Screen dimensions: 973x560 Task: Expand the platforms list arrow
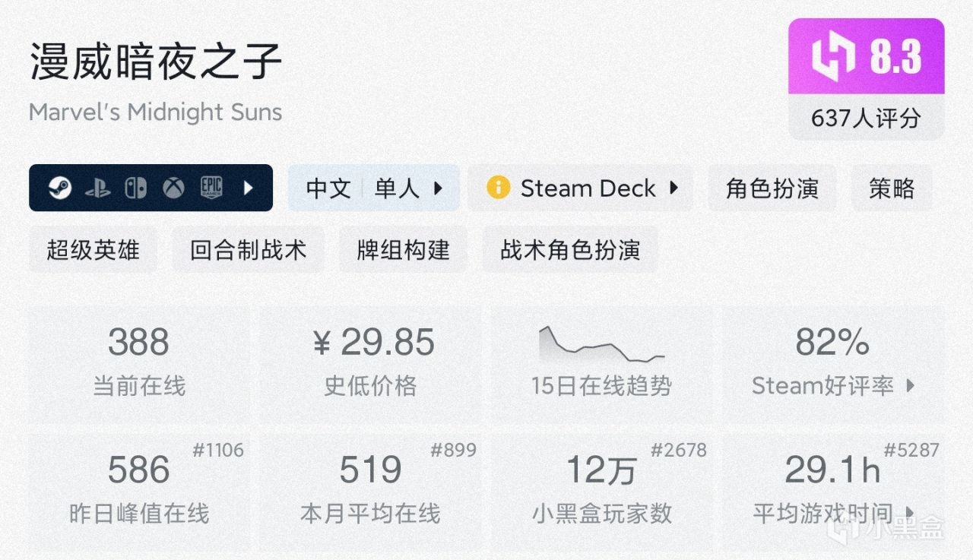(x=248, y=188)
